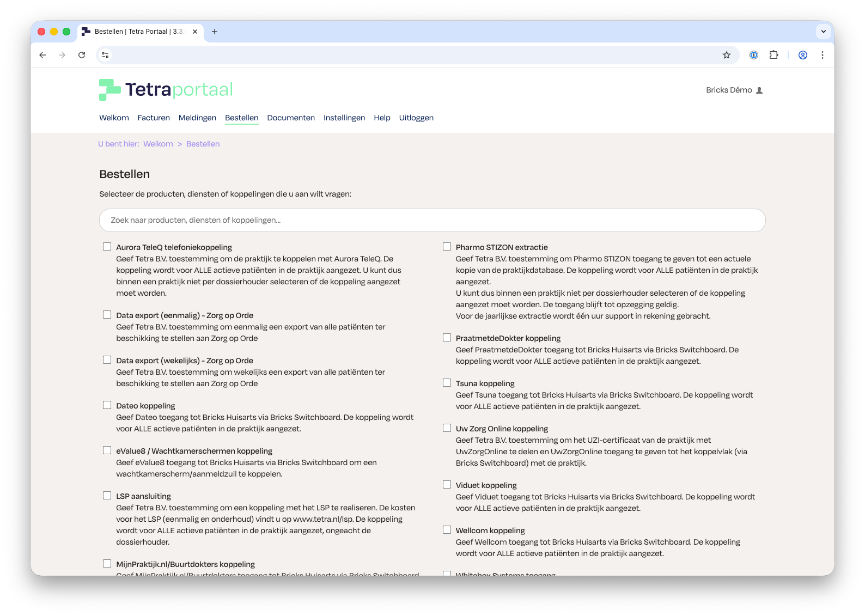Click the Welkom breadcrumb link
The height and width of the screenshot is (616, 865).
(x=158, y=144)
